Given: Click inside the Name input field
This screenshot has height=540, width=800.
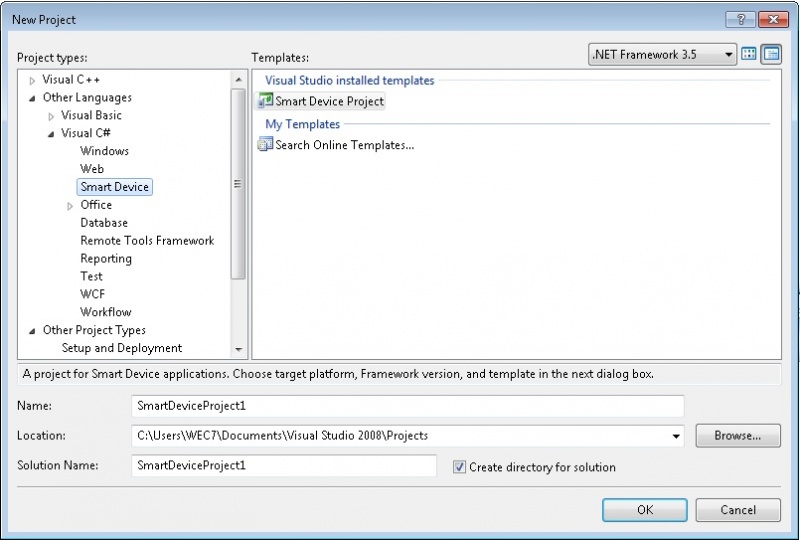Looking at the screenshot, I should [x=408, y=406].
